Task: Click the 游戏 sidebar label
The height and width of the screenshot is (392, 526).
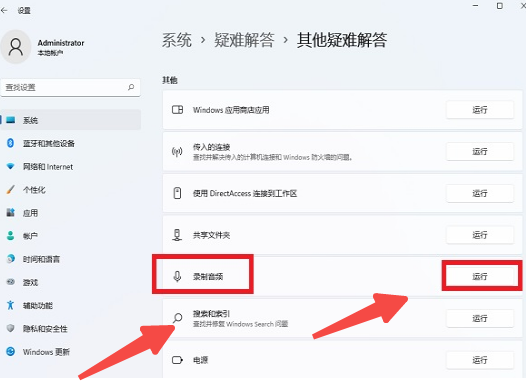Action: click(30, 282)
